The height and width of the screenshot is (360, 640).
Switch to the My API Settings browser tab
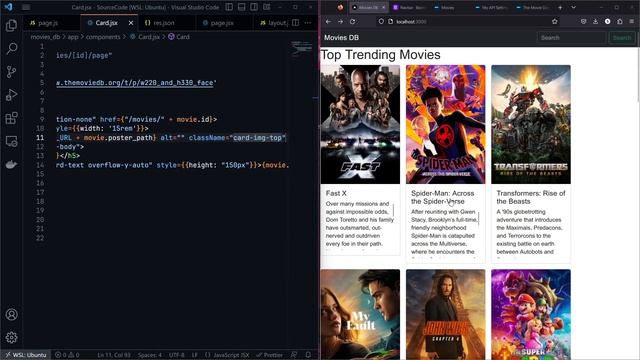coord(492,7)
